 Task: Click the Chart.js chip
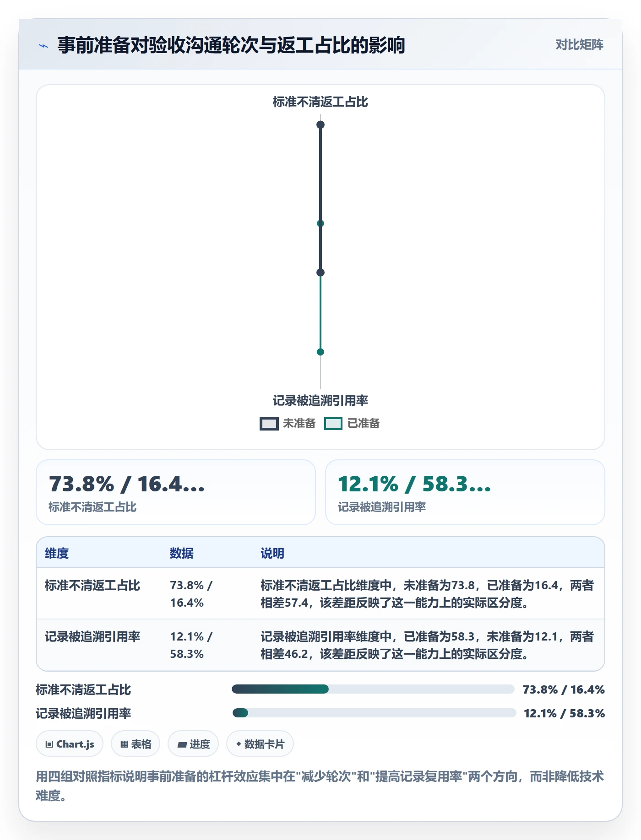(70, 744)
